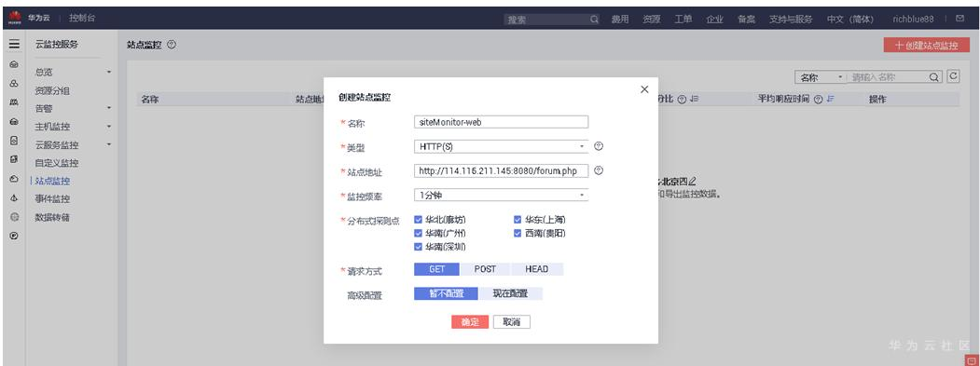Click the grey globe icon in left rail
980x366 pixels.
coord(14,217)
